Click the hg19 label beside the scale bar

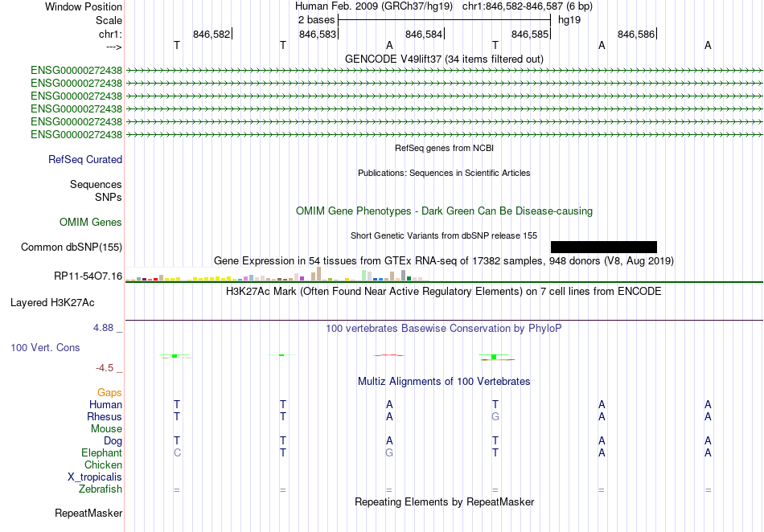(569, 20)
